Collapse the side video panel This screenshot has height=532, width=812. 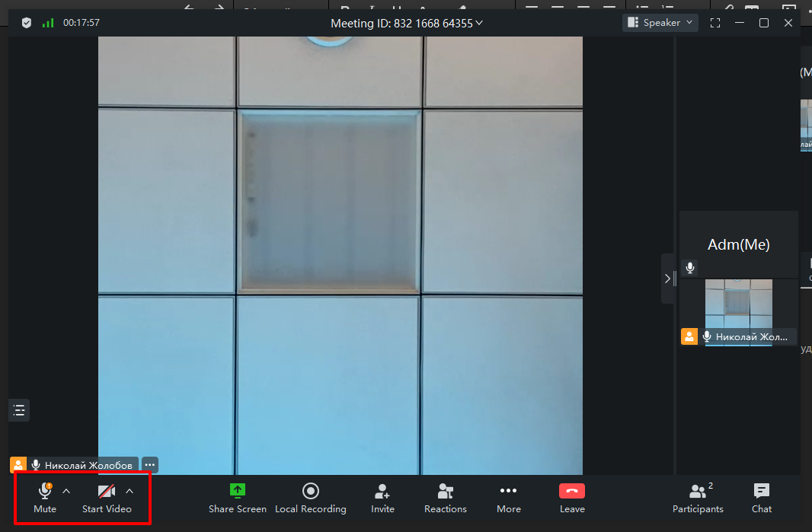(x=668, y=279)
